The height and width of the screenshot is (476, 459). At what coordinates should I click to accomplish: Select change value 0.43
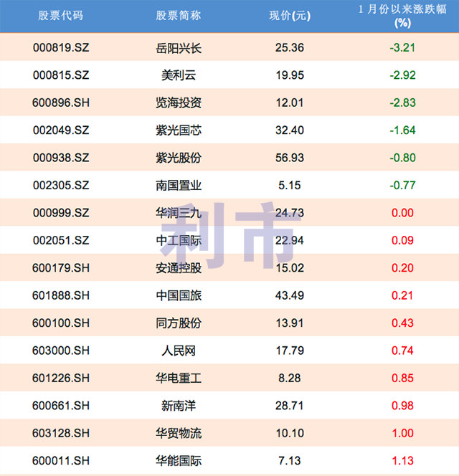click(x=402, y=323)
